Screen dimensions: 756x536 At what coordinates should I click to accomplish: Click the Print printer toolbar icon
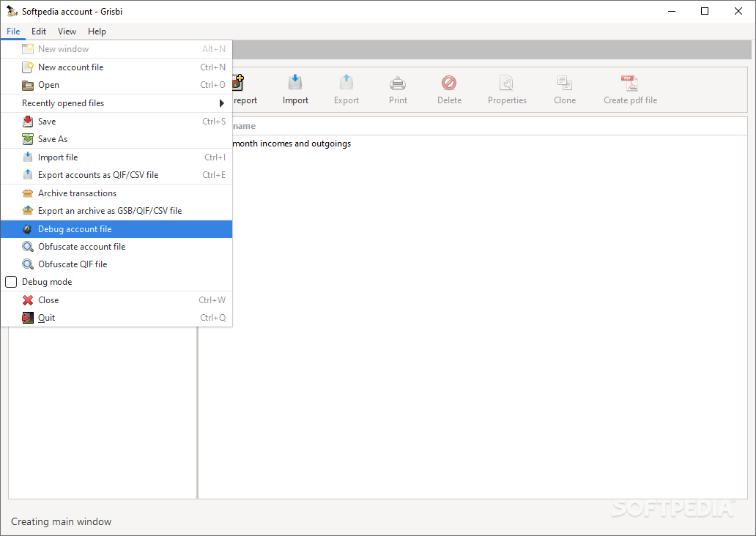[398, 83]
